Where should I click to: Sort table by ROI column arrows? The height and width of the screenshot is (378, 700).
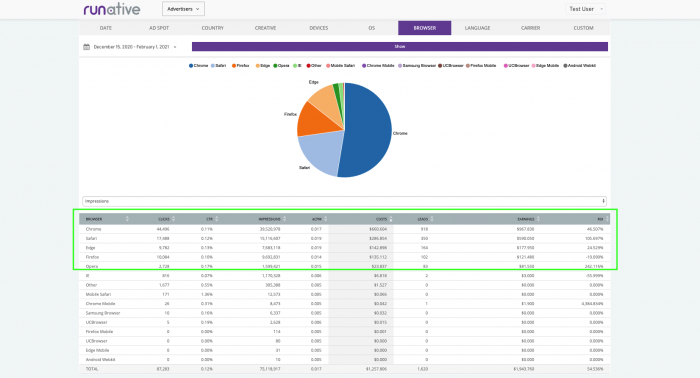point(607,219)
